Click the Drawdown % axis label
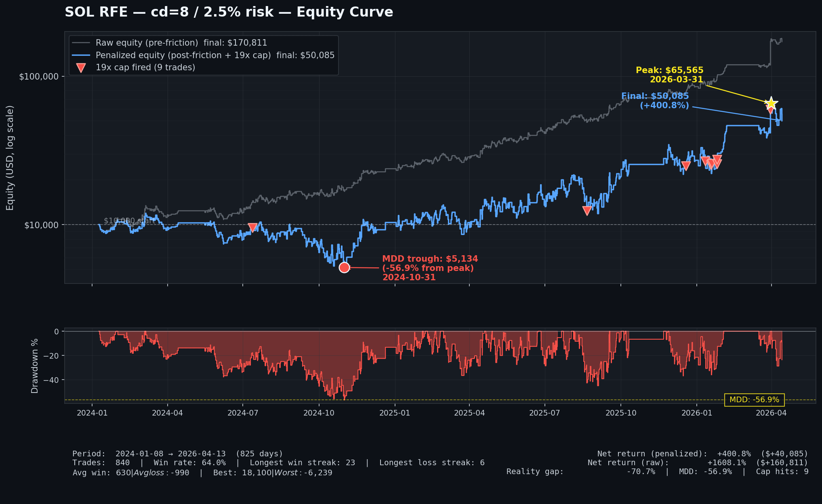The image size is (822, 504). pyautogui.click(x=35, y=366)
